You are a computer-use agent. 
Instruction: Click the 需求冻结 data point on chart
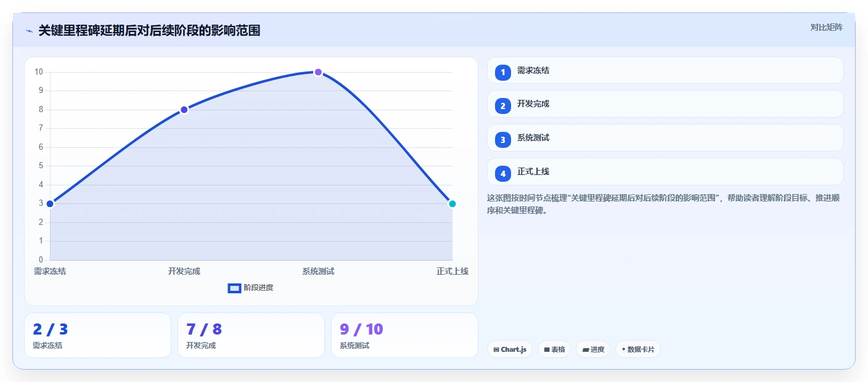50,204
